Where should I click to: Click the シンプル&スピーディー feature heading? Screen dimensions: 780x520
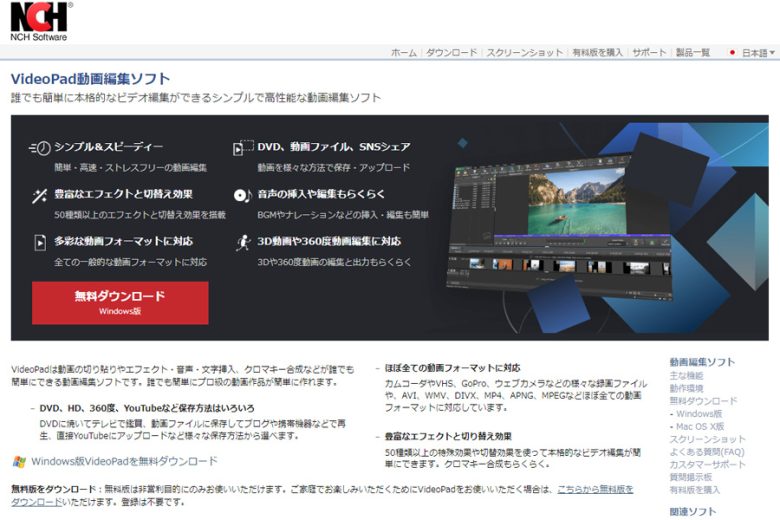[108, 147]
